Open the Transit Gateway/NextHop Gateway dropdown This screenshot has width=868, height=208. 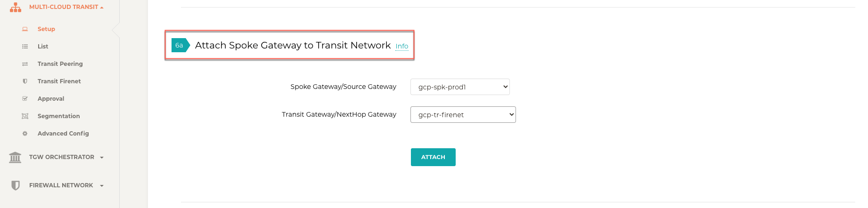463,115
